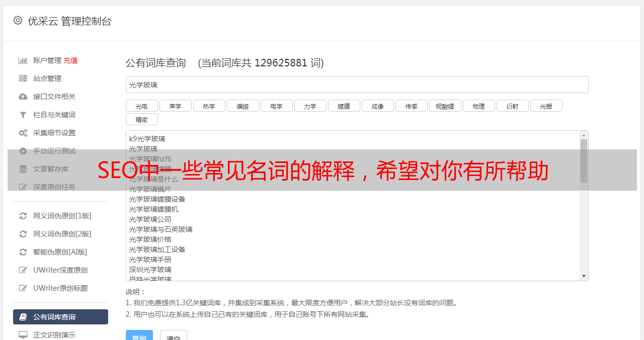Viewport: 644px width, 340px height.
Task: Click the filter icon for 栏目与关键词
Action: [23, 115]
